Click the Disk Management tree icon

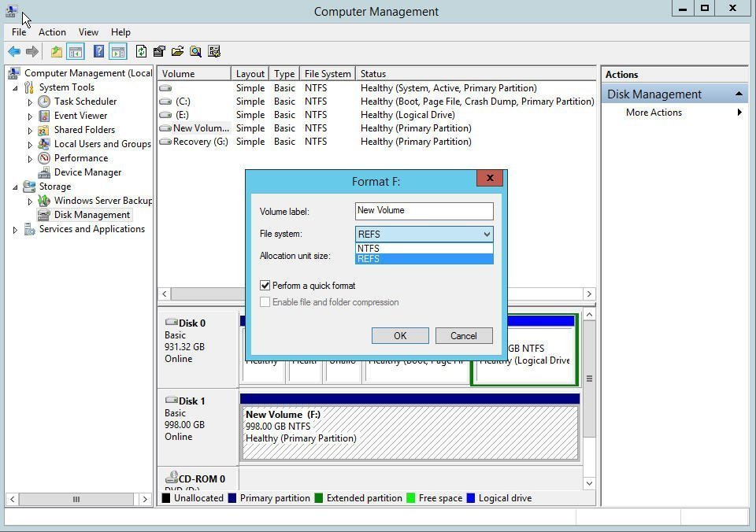click(44, 214)
